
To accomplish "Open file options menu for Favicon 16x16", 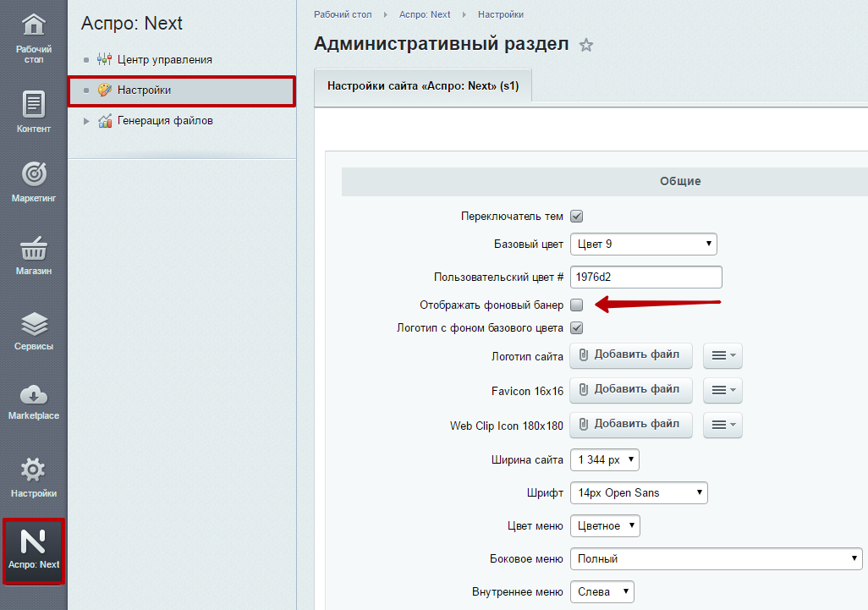I will pos(723,390).
